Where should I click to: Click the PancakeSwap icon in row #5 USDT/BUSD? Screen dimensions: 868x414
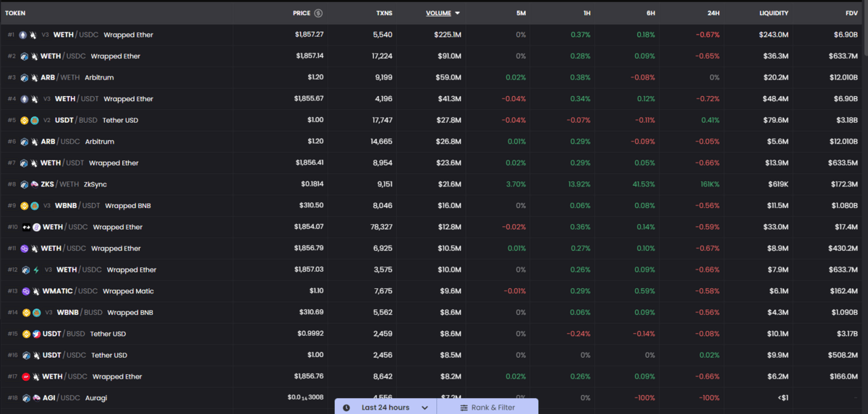(34, 120)
